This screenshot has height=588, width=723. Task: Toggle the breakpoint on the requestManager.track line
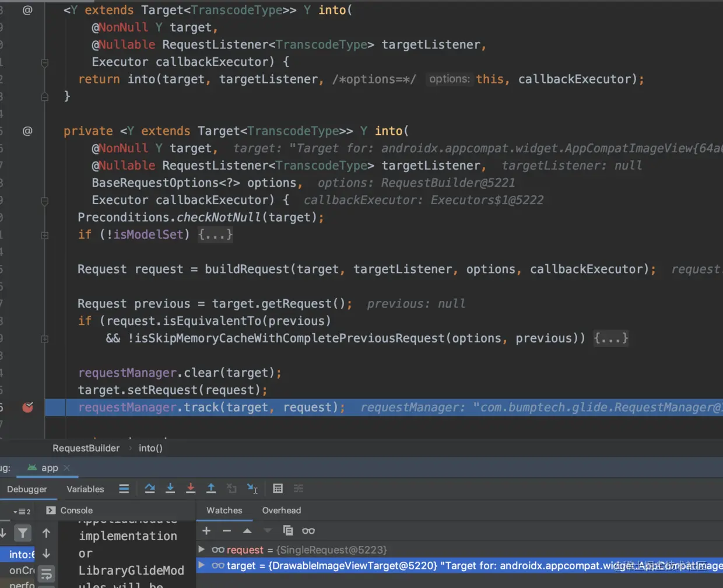pyautogui.click(x=27, y=407)
